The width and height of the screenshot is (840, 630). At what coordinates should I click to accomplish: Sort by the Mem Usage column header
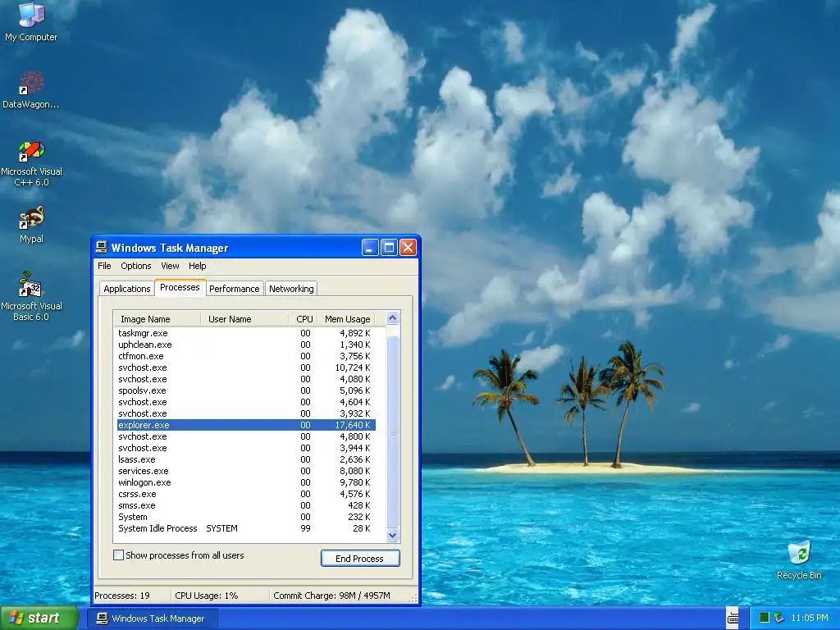(347, 319)
